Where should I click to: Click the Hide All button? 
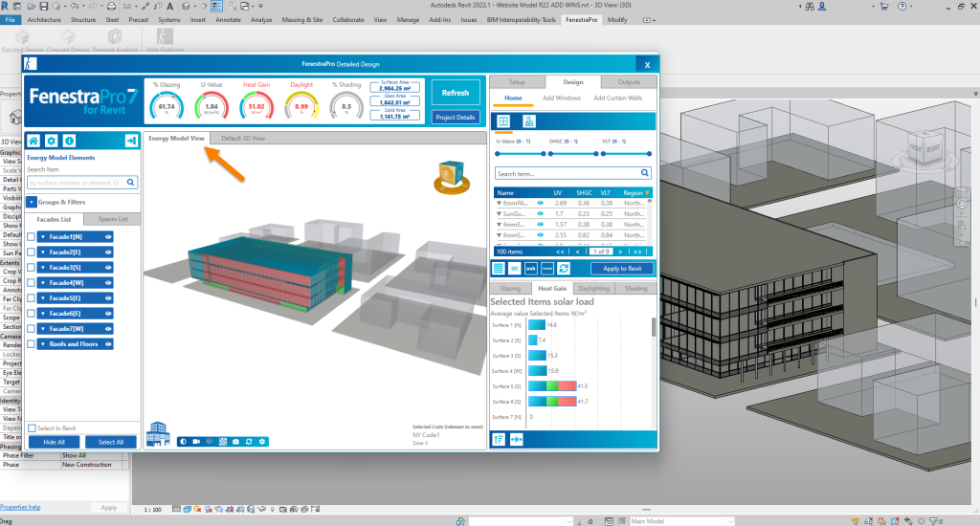point(54,442)
